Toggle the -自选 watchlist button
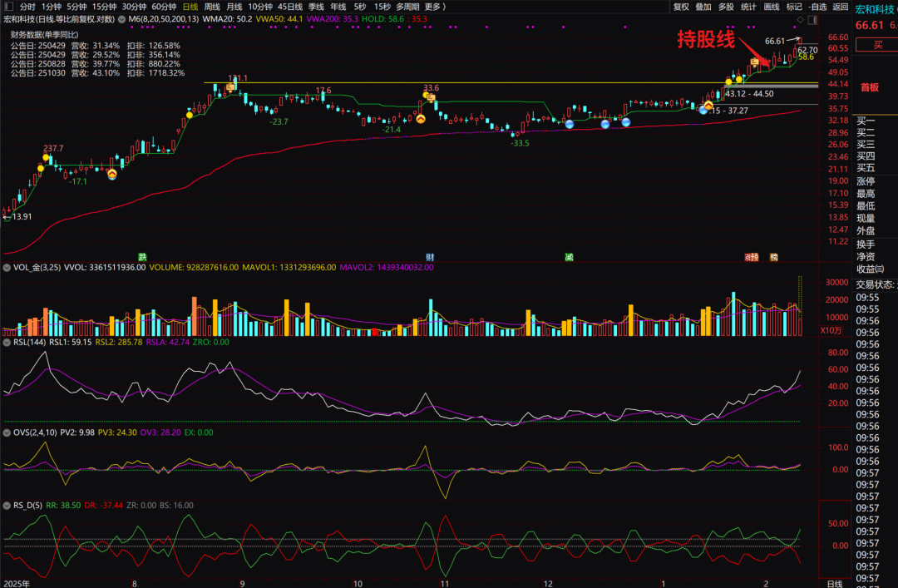Viewport: 898px width, 588px height. (817, 7)
